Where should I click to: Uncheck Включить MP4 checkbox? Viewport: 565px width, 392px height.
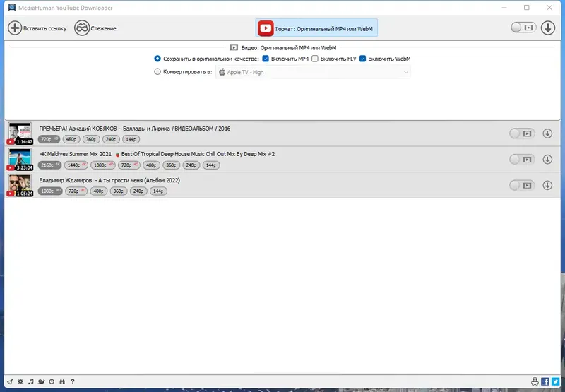(x=266, y=59)
